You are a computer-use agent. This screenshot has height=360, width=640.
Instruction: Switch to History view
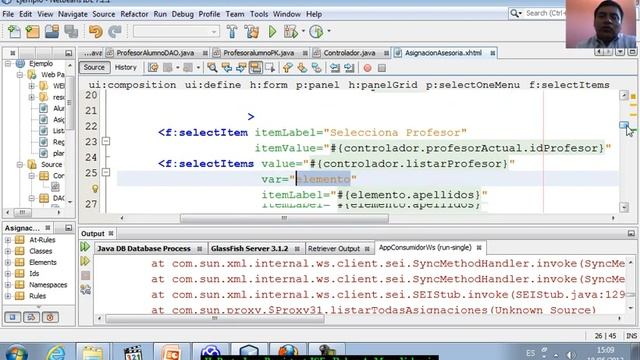[125, 67]
